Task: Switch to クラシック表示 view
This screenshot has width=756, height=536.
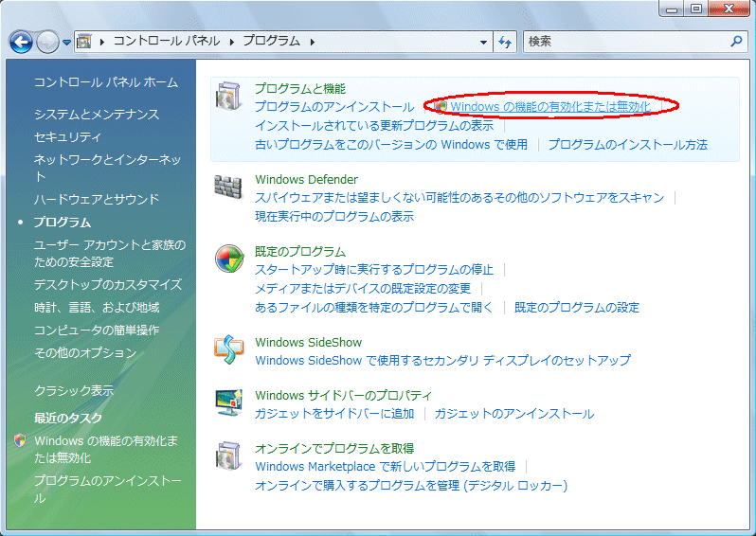Action: pos(74,390)
